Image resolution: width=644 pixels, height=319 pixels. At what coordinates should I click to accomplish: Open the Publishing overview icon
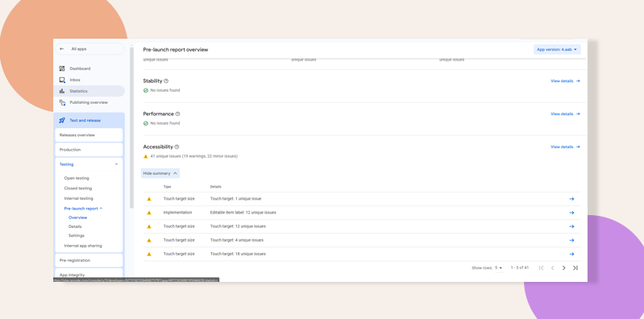coord(62,102)
